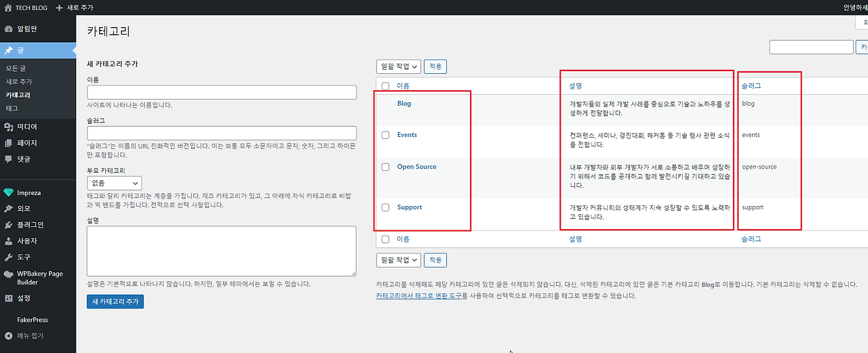This screenshot has height=353, width=868.
Task: Click the 설정 settings icon
Action: 9,298
